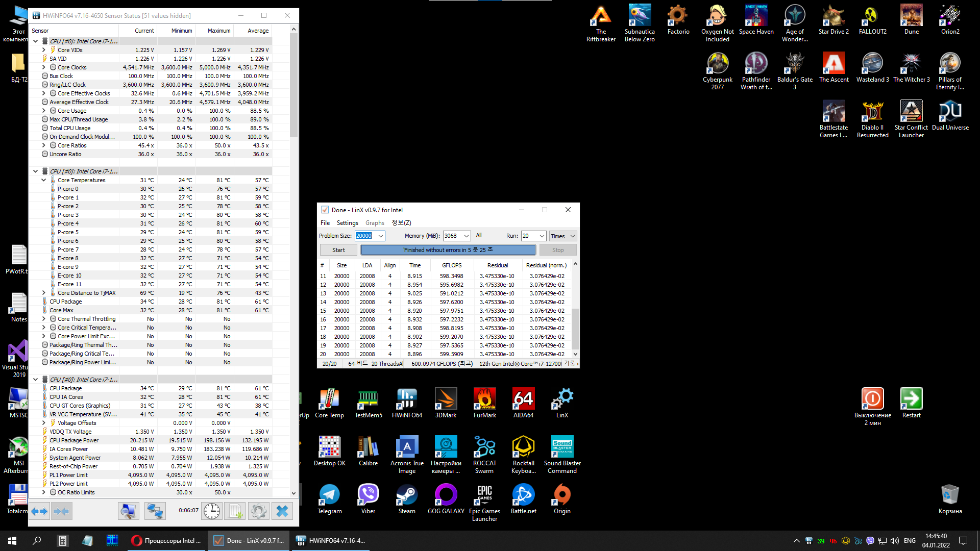Click the blue X button in HWiNFO toolbar
980x551 pixels.
[x=282, y=511]
